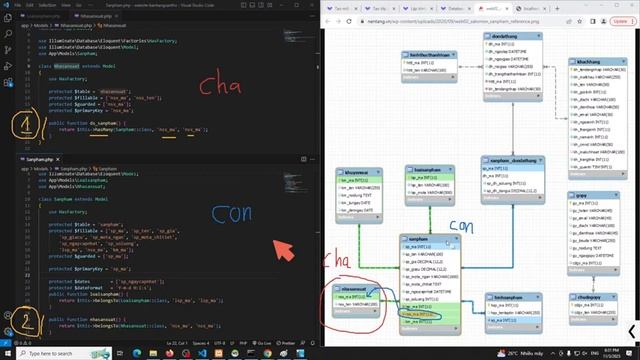Open a new Chrome tab
The width and height of the screenshot is (640, 360).
pyautogui.click(x=557, y=9)
